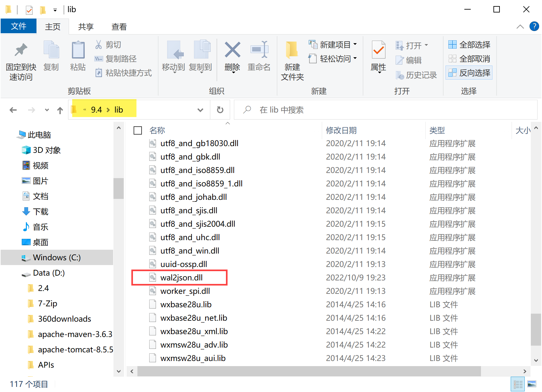Screen dimensions: 542x392
Task: Go back with the left arrow
Action: pyautogui.click(x=13, y=110)
